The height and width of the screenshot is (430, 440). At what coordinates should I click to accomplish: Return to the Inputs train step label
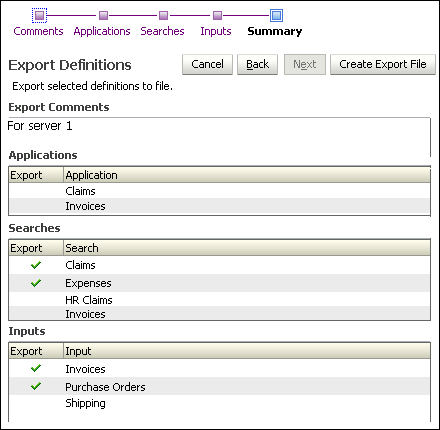point(216,31)
